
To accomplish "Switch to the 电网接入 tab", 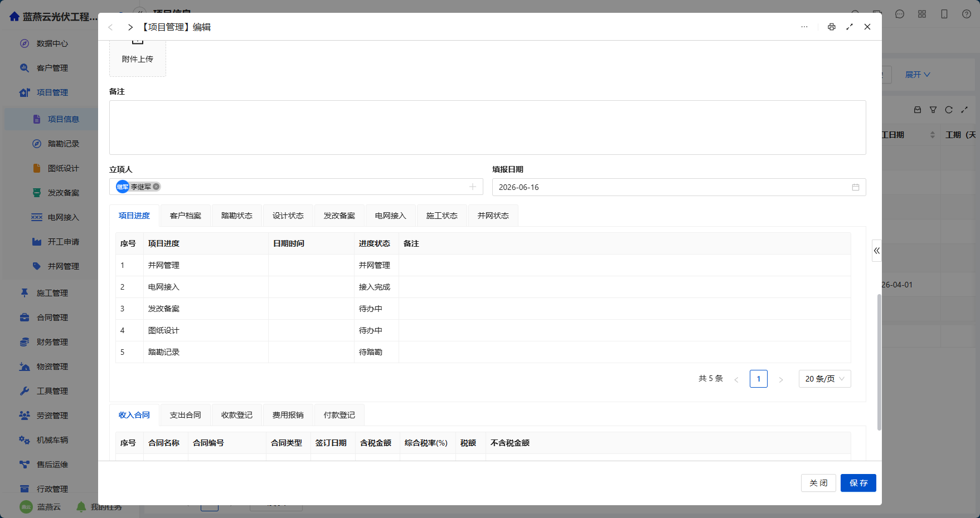I will (391, 216).
